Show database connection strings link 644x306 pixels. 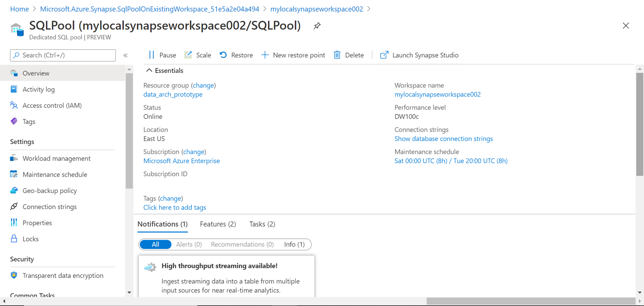click(x=444, y=139)
